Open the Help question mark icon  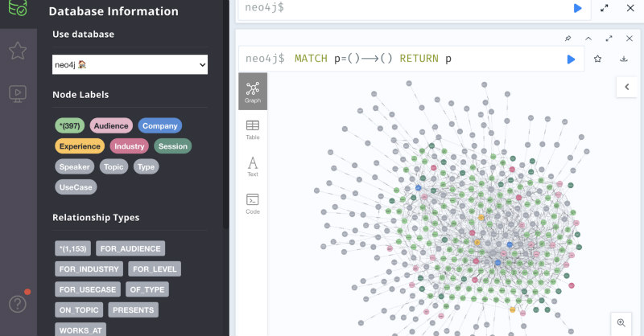[18, 304]
